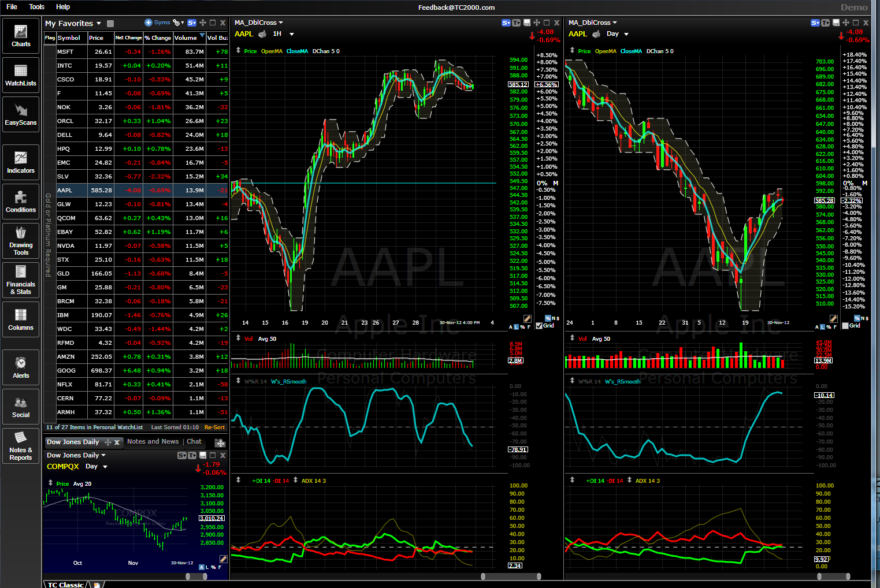Toggle L log scale on 1H chart
Screen dimensions: 880x588
coord(516,327)
